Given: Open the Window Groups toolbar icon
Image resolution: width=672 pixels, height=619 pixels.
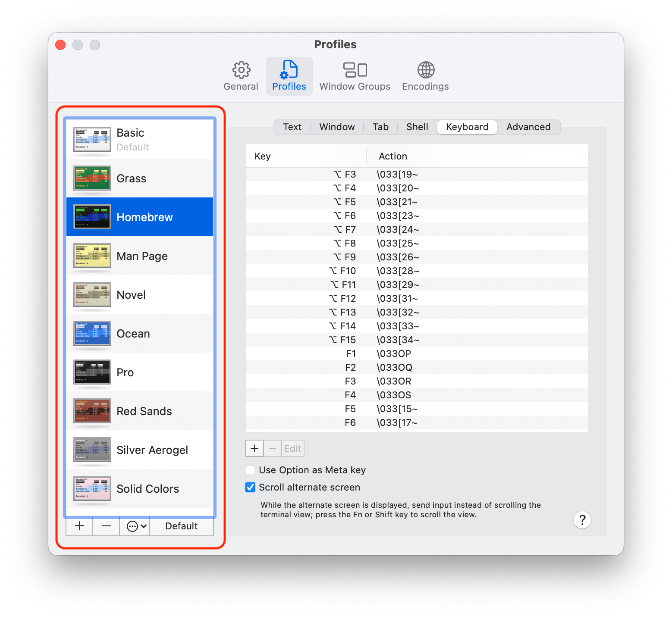Looking at the screenshot, I should pyautogui.click(x=355, y=70).
